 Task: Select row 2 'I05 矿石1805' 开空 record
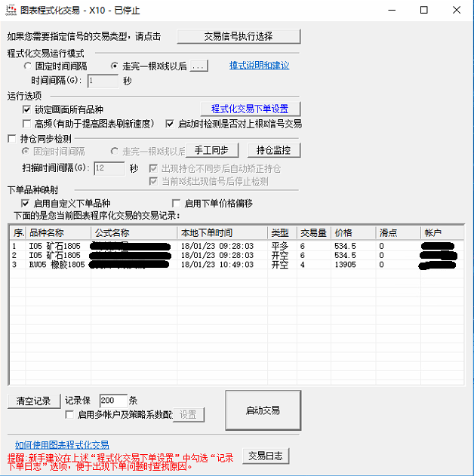(237, 255)
